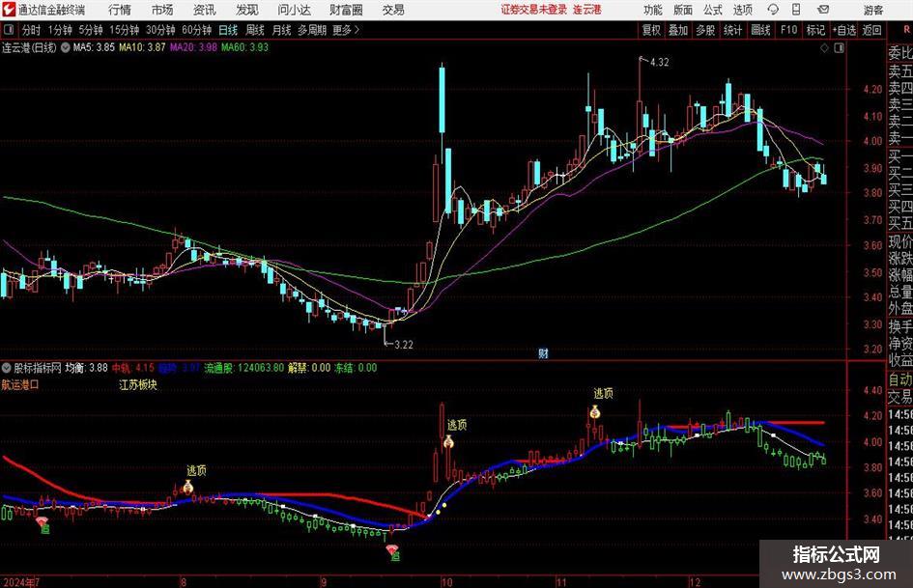Click the 江苏板块 sector label
Image resolution: width=913 pixels, height=588 pixels.
[138, 385]
